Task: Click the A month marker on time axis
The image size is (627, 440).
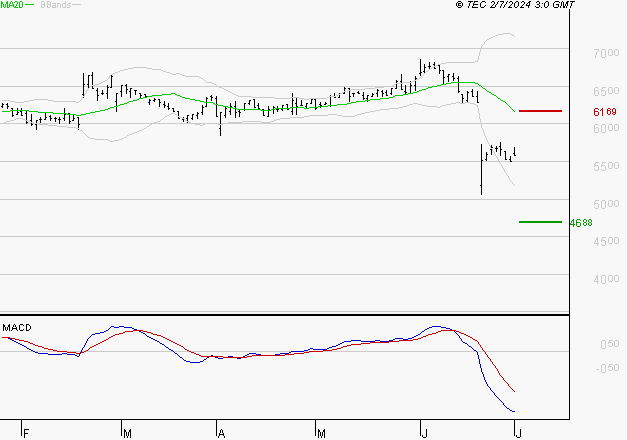Action: 221,434
